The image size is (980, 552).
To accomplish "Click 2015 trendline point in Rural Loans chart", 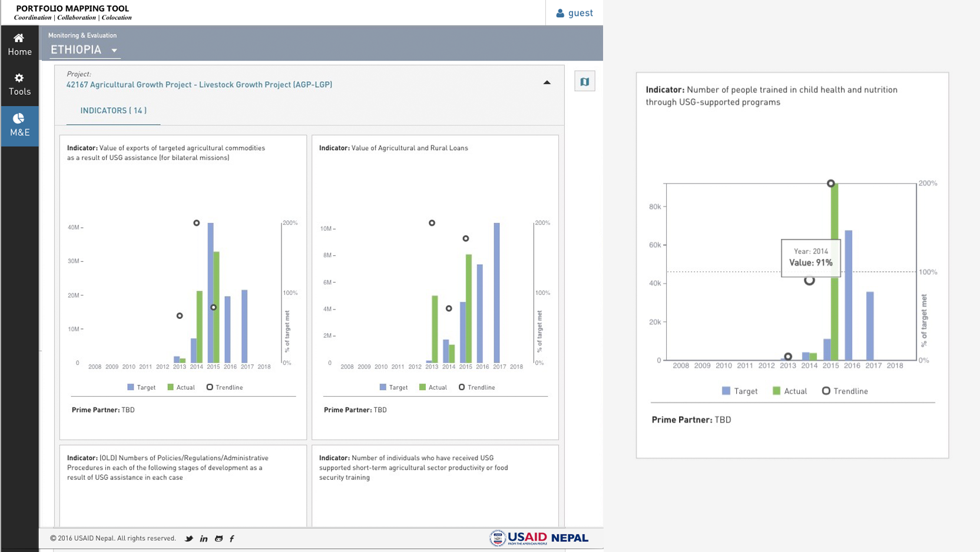I will click(465, 238).
